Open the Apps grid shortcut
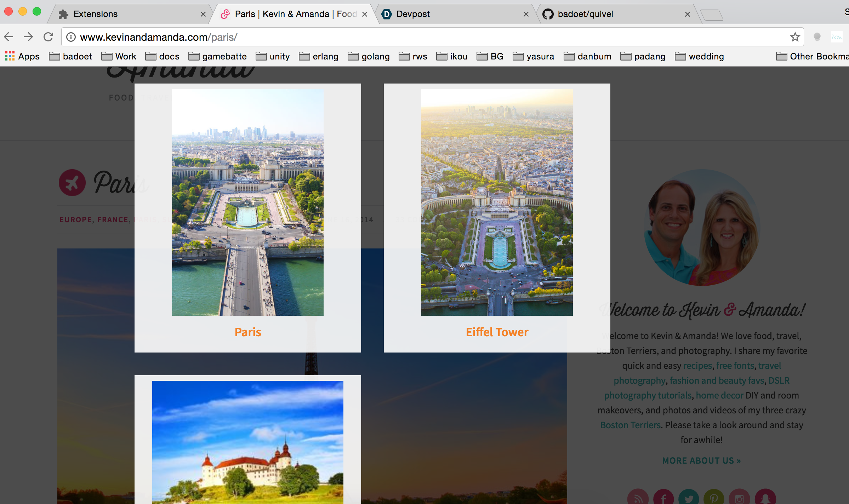The height and width of the screenshot is (504, 849). [22, 56]
